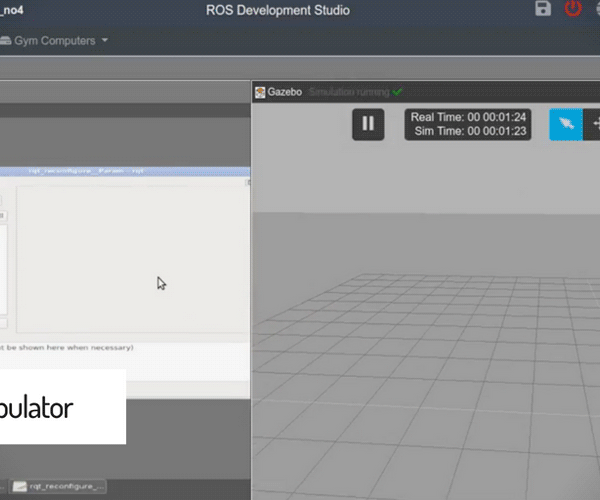Click the Real Time and Sim Time display
This screenshot has height=500, width=600.
[x=468, y=124]
